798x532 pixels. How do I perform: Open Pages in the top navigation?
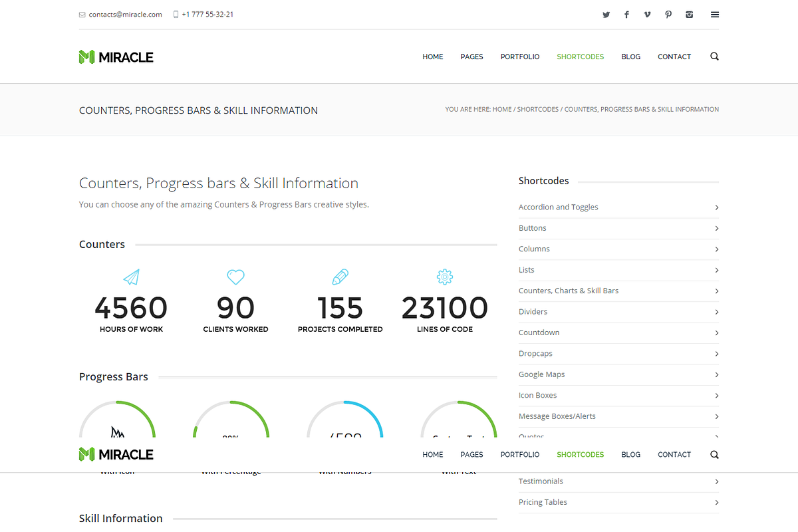pos(471,57)
